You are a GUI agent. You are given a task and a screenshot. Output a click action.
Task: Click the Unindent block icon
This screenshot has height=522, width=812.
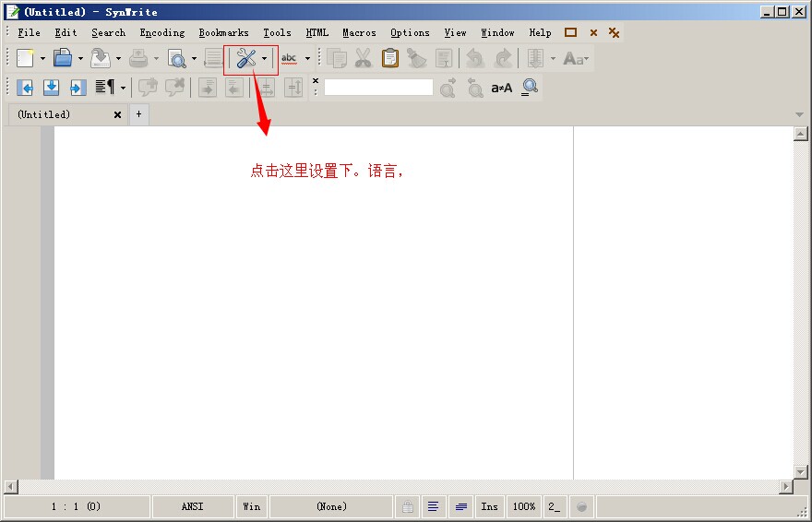point(234,88)
